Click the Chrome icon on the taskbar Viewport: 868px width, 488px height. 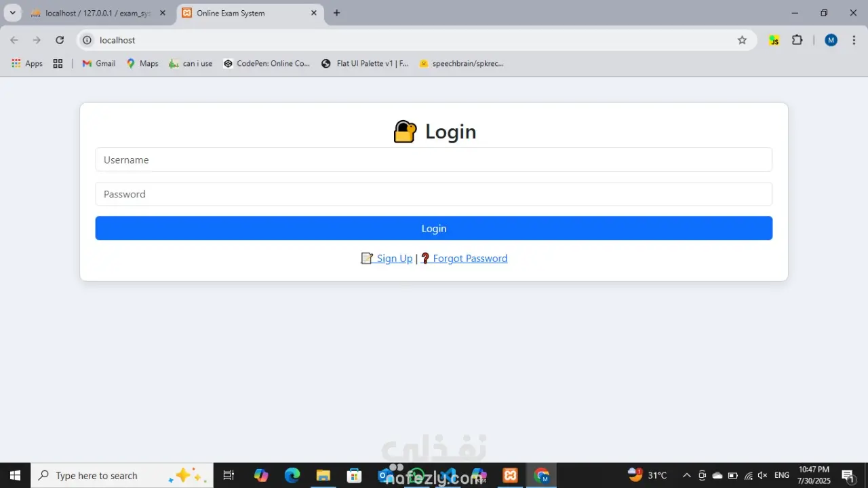pyautogui.click(x=542, y=475)
